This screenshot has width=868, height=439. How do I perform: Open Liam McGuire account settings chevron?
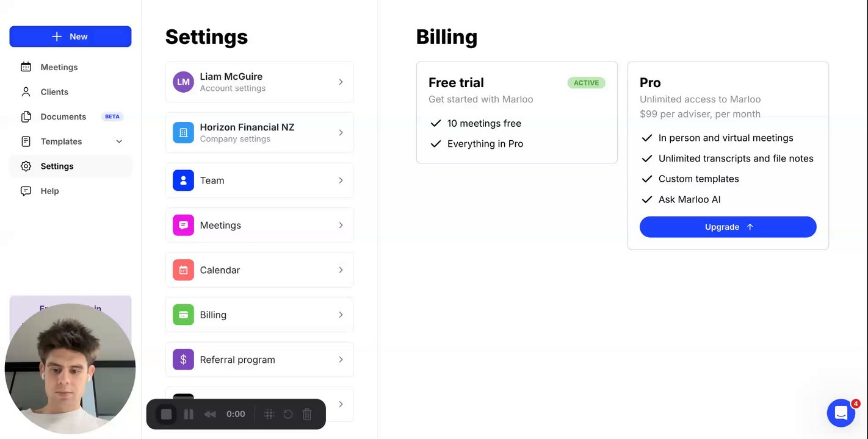click(x=341, y=82)
